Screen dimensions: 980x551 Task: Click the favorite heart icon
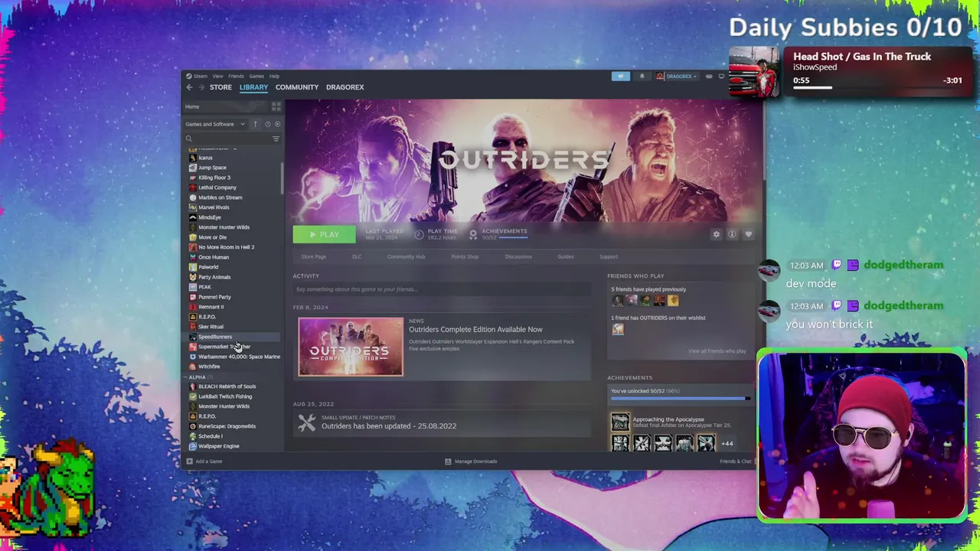click(748, 234)
